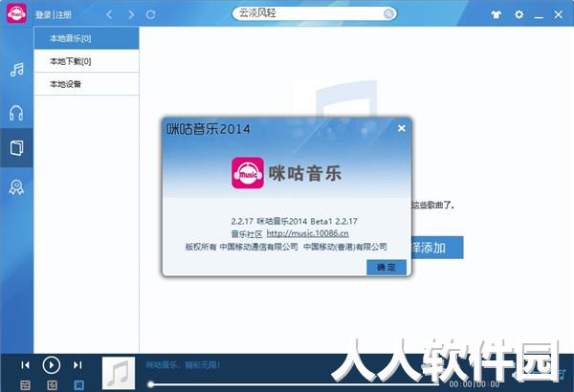This screenshot has height=392, width=574.
Task: Close the 咪咕音乐2014 about dialog
Action: click(x=402, y=128)
